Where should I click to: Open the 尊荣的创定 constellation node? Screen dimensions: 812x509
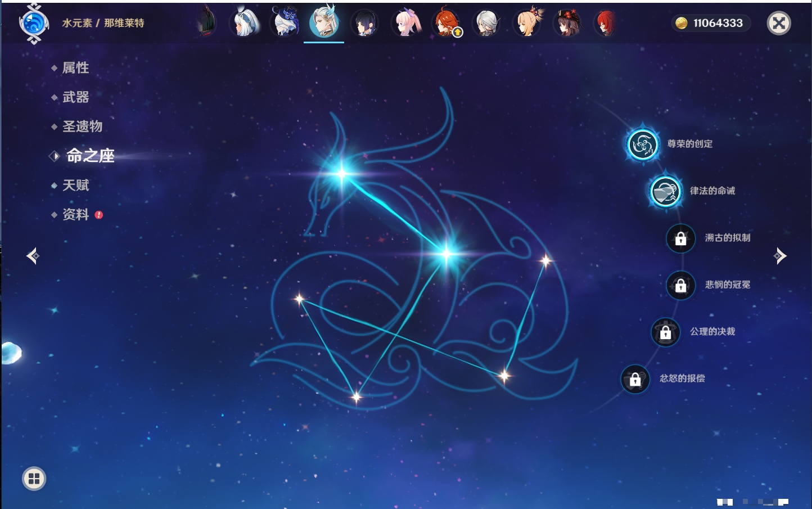pyautogui.click(x=642, y=145)
